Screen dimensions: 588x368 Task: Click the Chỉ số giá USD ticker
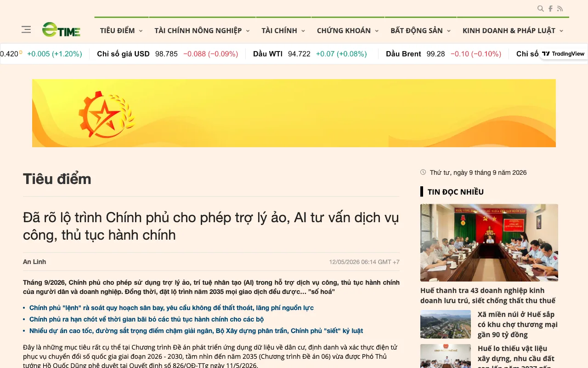pos(167,54)
